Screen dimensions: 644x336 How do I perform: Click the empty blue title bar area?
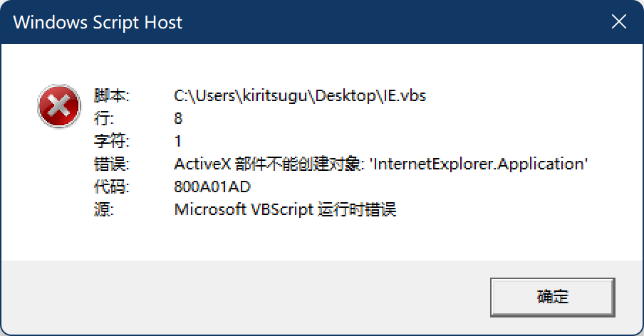[392, 22]
